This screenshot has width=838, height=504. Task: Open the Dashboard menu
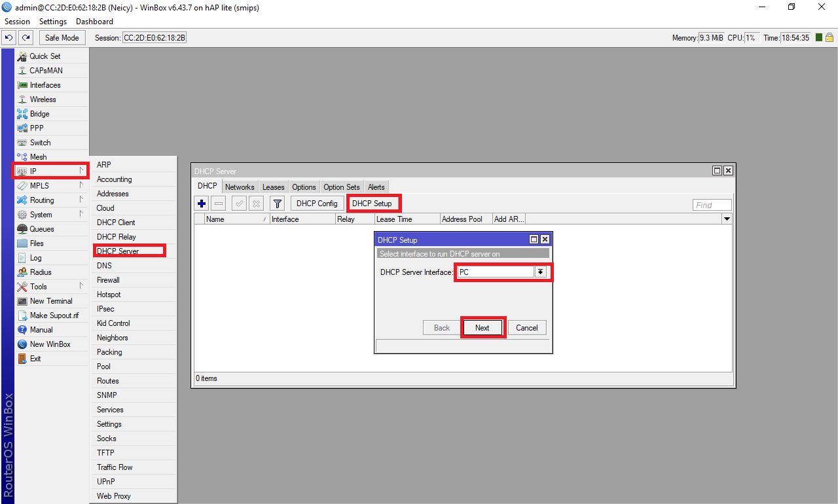coord(94,22)
